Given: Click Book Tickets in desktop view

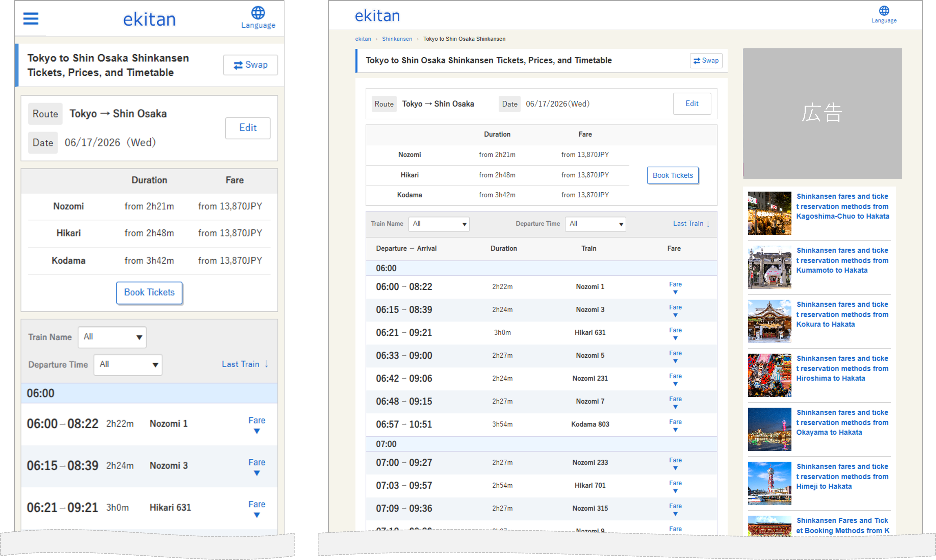Looking at the screenshot, I should tap(673, 176).
